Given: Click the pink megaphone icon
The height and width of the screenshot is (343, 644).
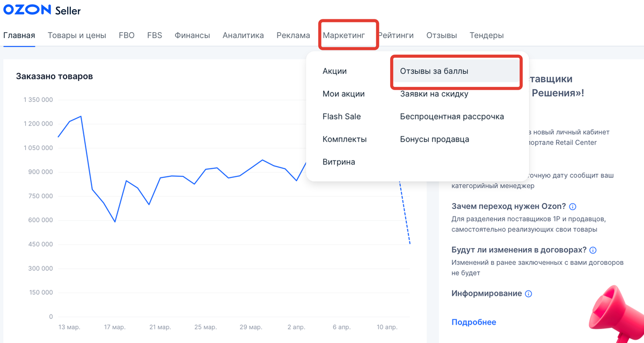Looking at the screenshot, I should pyautogui.click(x=616, y=315).
